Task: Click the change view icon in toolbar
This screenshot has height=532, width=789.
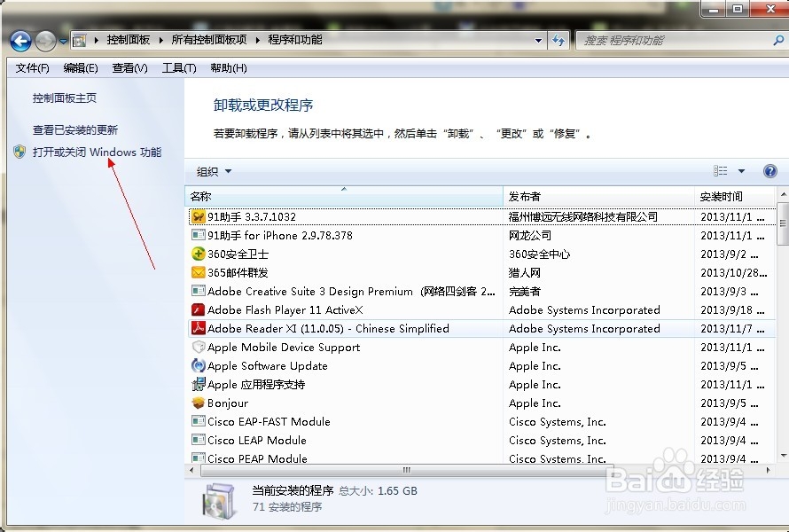Action: tap(720, 171)
